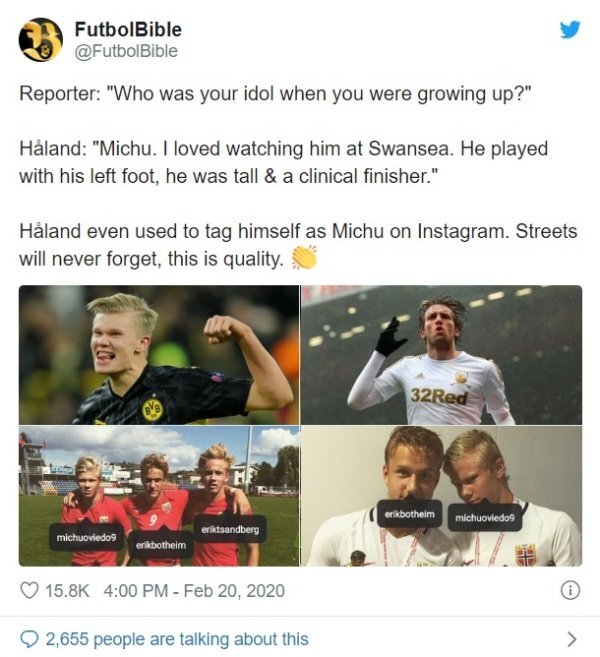Open the '2,655 people are talking about this' link
This screenshot has height=657, width=600.
click(x=177, y=639)
